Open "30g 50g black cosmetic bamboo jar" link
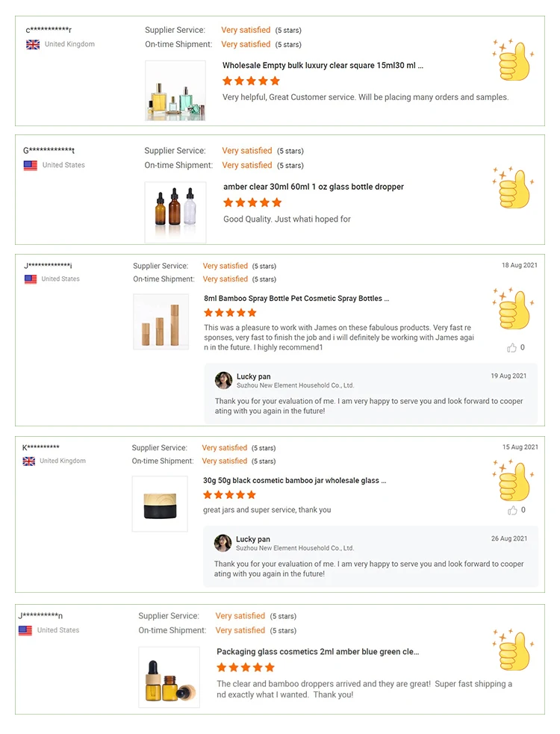 294,481
